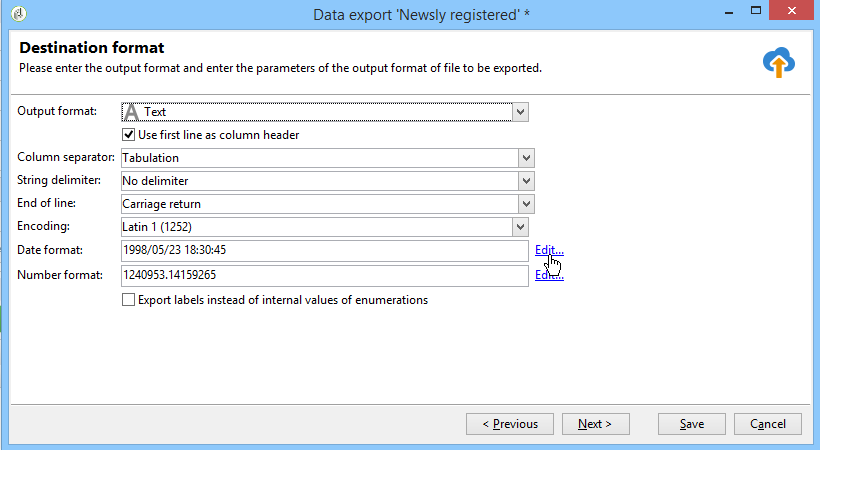Go back with the Previous button
The width and height of the screenshot is (850, 480).
click(510, 424)
